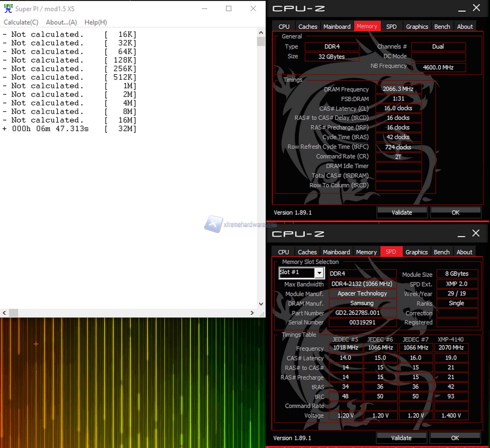Open Graphics tab in lower CPU-Z window
Viewport: 490px width, 448px height.
point(416,252)
